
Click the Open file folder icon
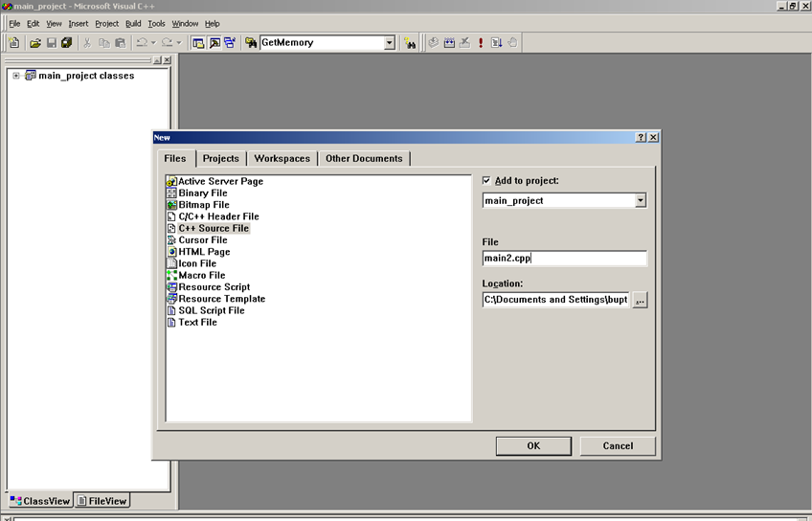pyautogui.click(x=35, y=43)
